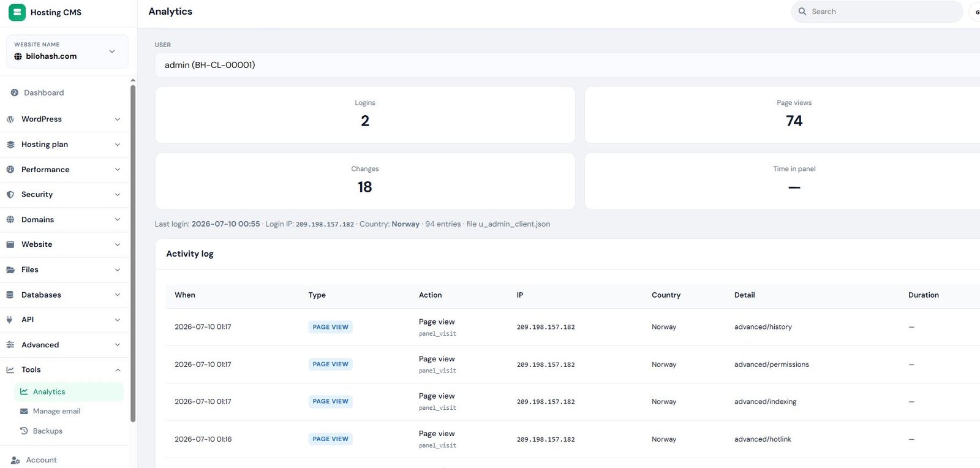Click the 'Type' column header
Image resolution: width=980 pixels, height=468 pixels.
317,295
